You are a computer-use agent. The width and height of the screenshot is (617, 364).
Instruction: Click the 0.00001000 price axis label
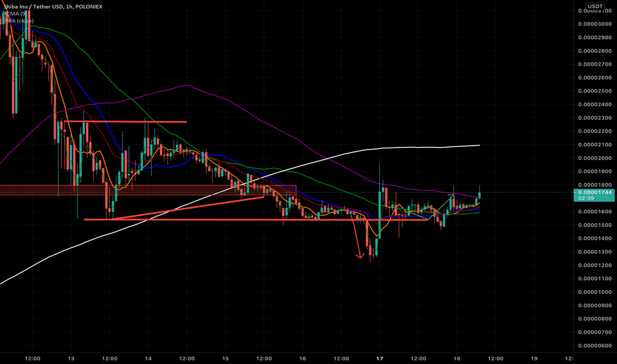[x=594, y=292]
